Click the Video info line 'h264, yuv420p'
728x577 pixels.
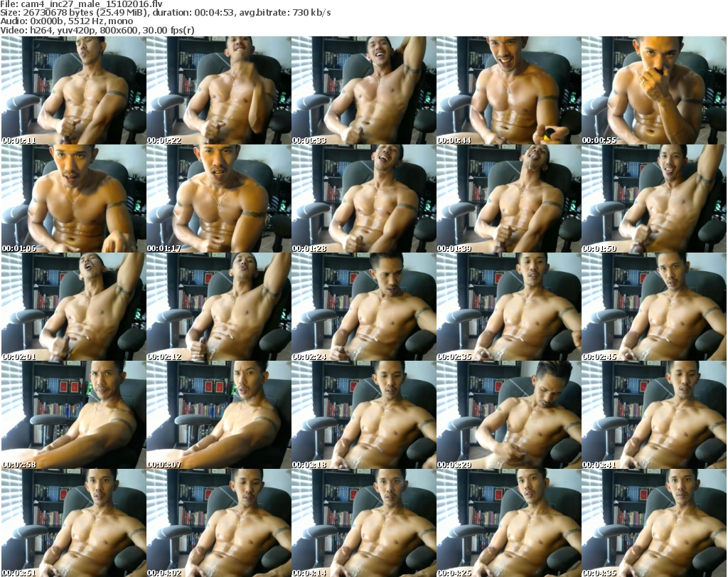pos(63,30)
